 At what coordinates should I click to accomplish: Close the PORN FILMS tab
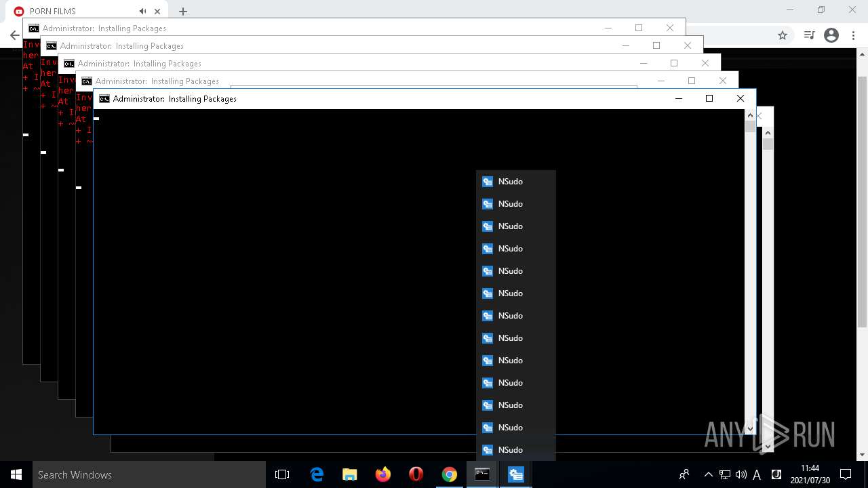[x=157, y=12]
